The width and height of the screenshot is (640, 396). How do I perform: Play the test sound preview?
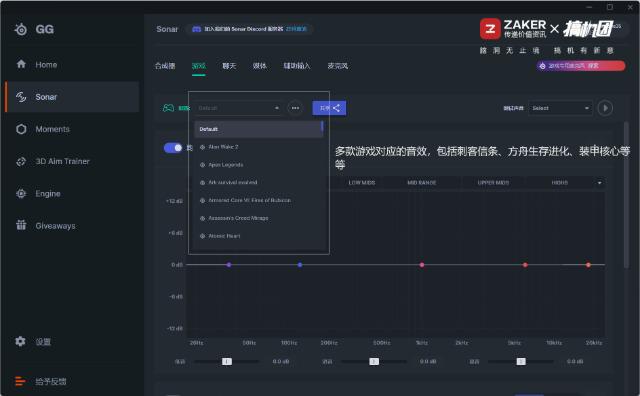click(605, 108)
